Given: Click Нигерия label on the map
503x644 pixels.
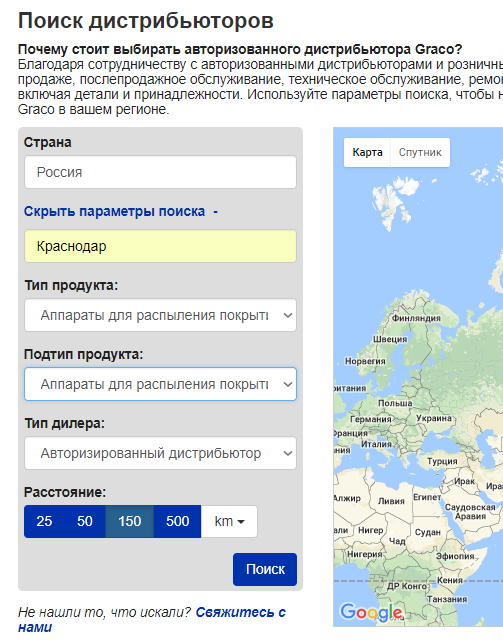Looking at the screenshot, I should point(364,554).
